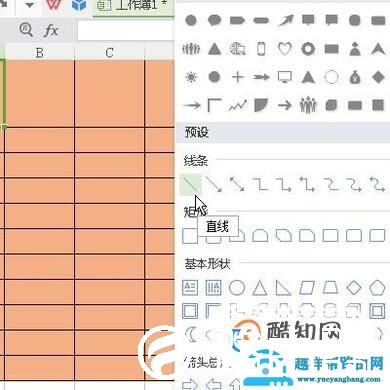The height and width of the screenshot is (390, 390).
Task: Insert the oval basic shape
Action: (x=237, y=287)
